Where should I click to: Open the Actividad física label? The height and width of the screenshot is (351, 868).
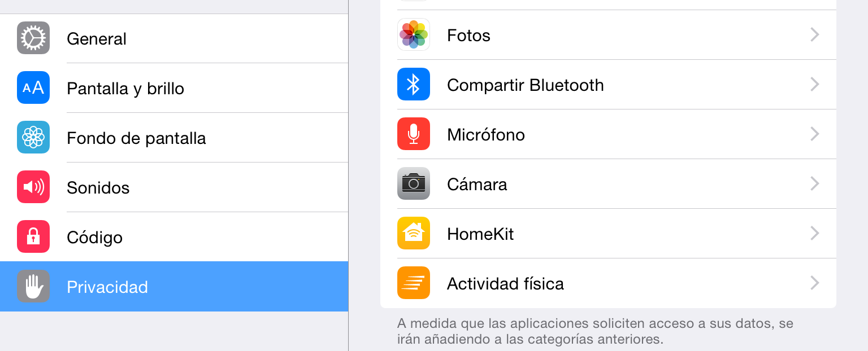click(x=505, y=283)
